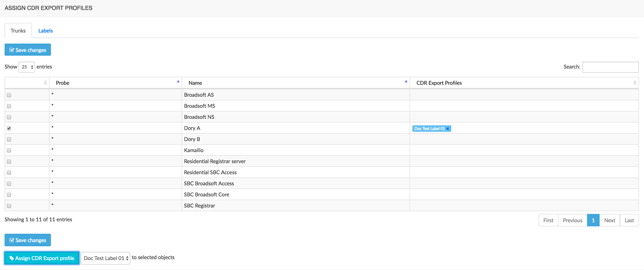
Task: Enable the checkbox for SBC Registrar row
Action: [9, 206]
